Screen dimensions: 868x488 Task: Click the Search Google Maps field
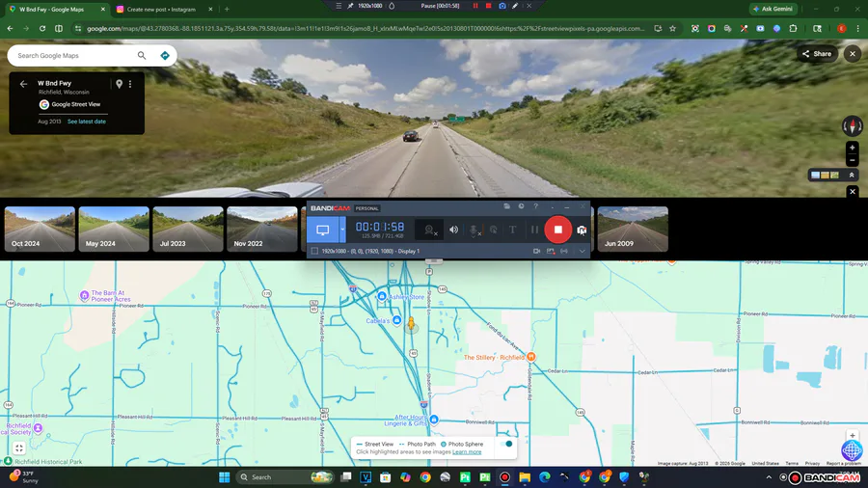click(74, 55)
